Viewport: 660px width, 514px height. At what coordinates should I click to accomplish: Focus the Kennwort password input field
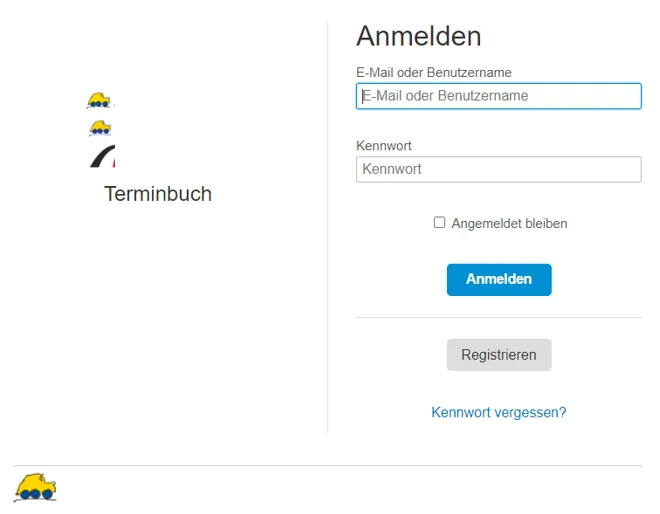tap(498, 169)
